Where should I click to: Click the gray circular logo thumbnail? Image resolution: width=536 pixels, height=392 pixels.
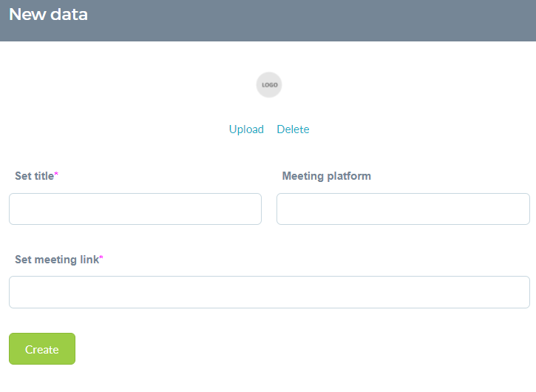(269, 85)
